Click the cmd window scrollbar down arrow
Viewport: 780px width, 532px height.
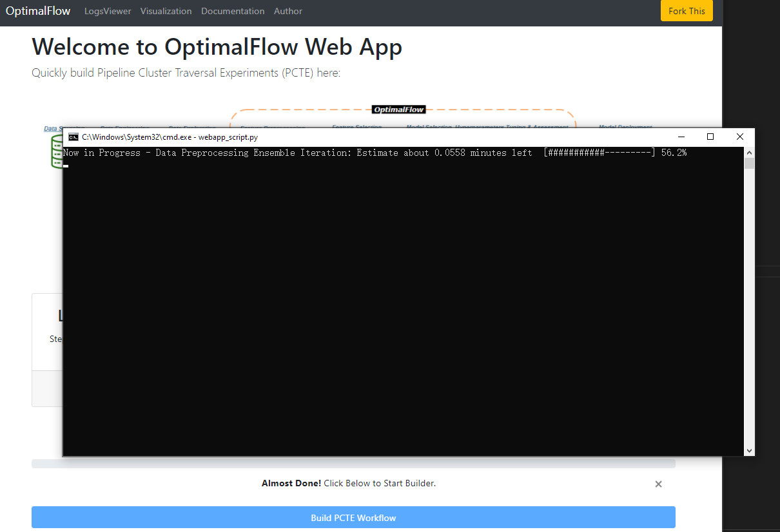click(749, 451)
